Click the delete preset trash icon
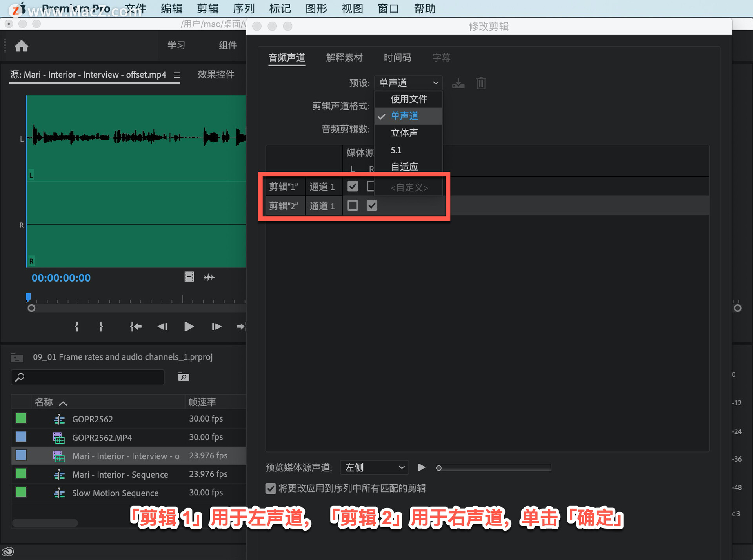The height and width of the screenshot is (560, 753). [481, 83]
